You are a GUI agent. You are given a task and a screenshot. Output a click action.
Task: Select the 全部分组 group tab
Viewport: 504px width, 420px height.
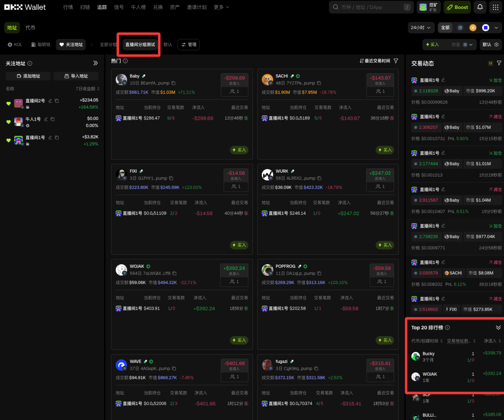click(108, 45)
